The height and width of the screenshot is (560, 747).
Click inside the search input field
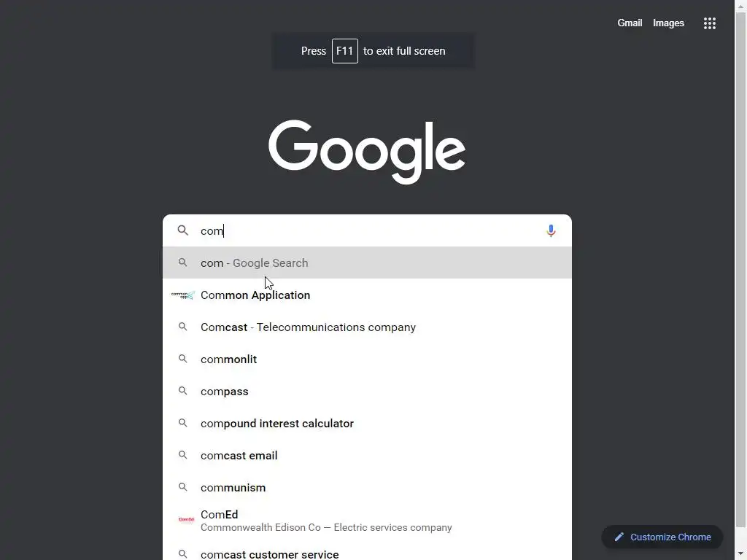(x=367, y=231)
